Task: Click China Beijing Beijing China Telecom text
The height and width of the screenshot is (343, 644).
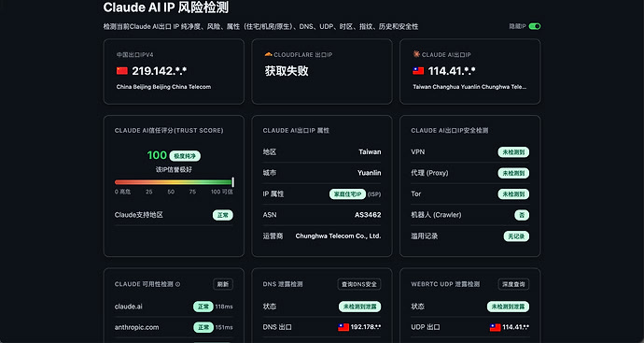Action: [x=163, y=87]
